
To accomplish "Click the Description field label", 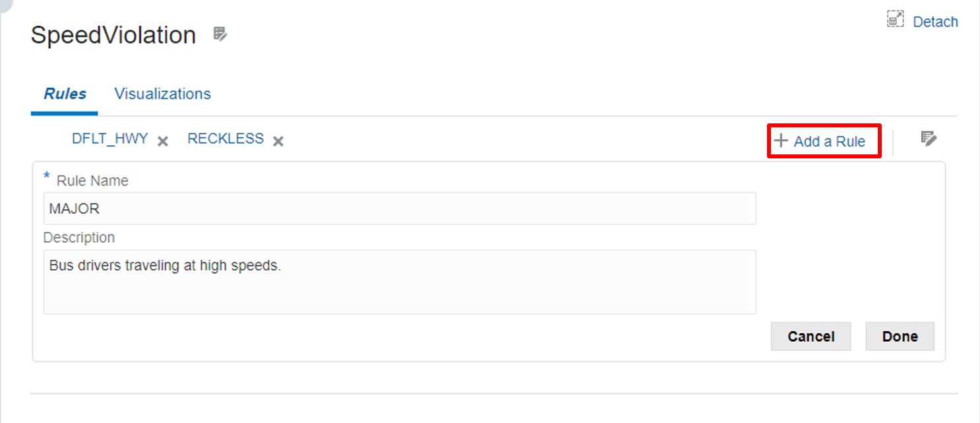I will pyautogui.click(x=79, y=238).
